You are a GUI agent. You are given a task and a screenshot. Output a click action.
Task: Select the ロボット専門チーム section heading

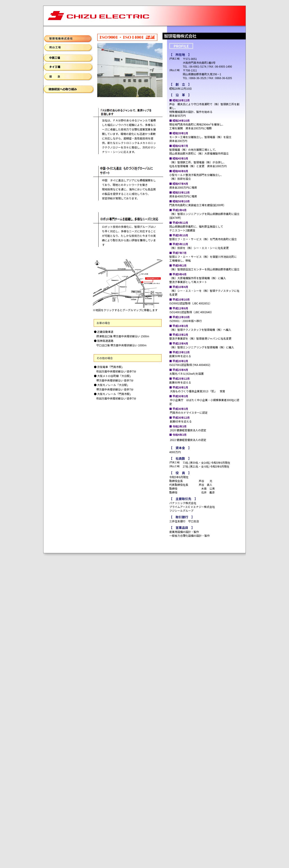pos(129,219)
